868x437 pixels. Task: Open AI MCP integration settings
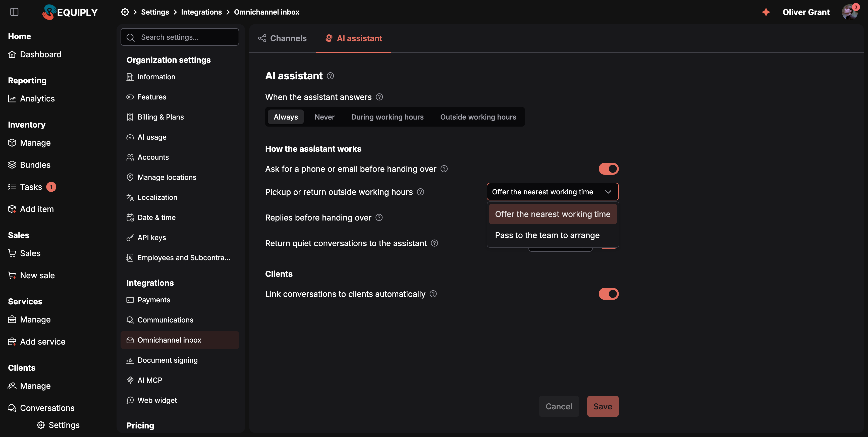pyautogui.click(x=180, y=380)
